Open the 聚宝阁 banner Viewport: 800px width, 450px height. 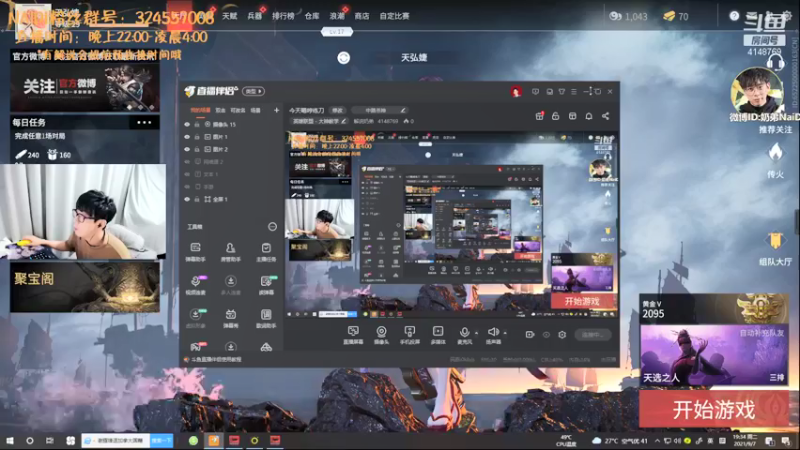(x=85, y=287)
